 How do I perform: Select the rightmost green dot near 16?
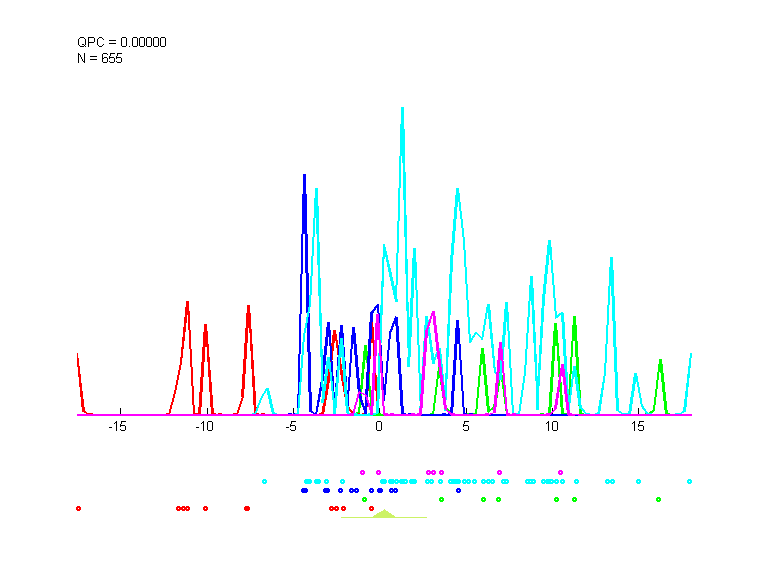click(658, 499)
